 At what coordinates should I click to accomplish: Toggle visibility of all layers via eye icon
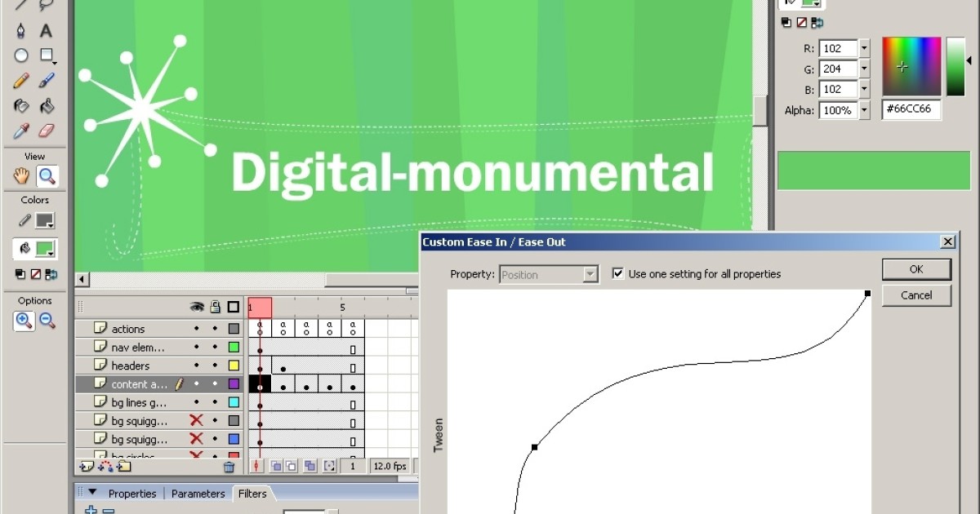point(196,308)
